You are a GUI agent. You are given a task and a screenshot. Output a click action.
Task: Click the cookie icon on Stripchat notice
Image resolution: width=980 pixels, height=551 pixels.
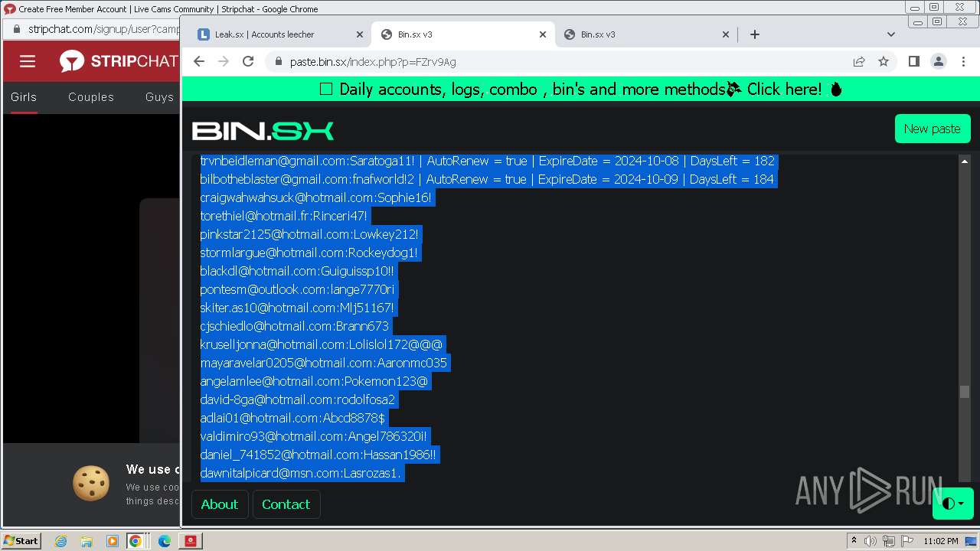[x=91, y=483]
